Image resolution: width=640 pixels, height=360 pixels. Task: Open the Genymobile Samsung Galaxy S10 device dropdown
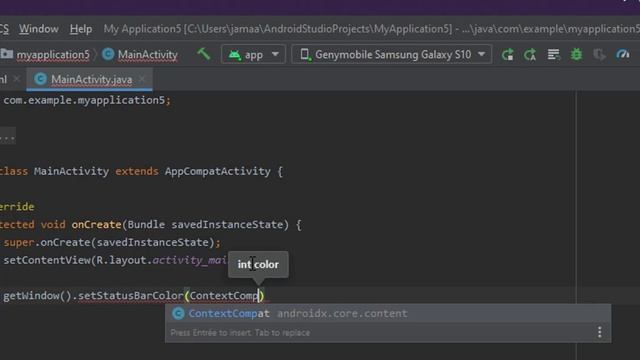tap(392, 54)
